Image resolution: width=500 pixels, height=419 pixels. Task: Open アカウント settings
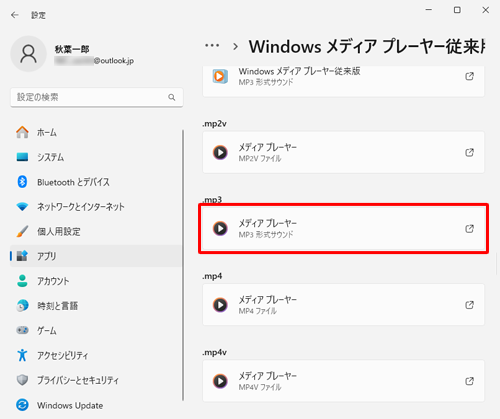[x=96, y=281]
